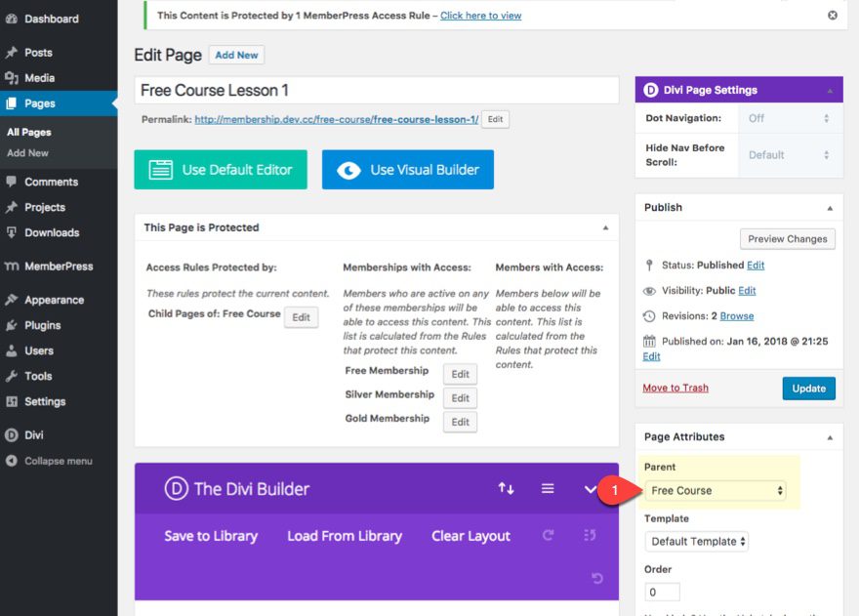859x616 pixels.
Task: Open Appearance via its paintbrush icon
Action: pyautogui.click(x=14, y=299)
